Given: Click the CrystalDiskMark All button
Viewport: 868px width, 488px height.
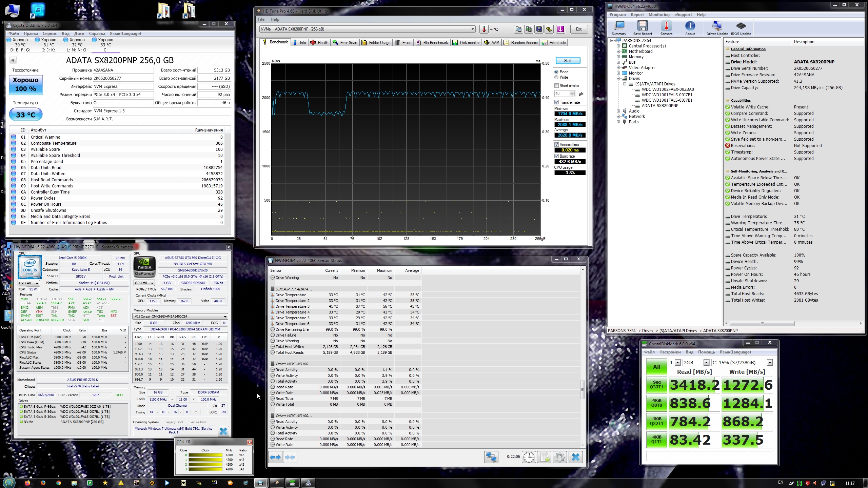Looking at the screenshot, I should 656,367.
